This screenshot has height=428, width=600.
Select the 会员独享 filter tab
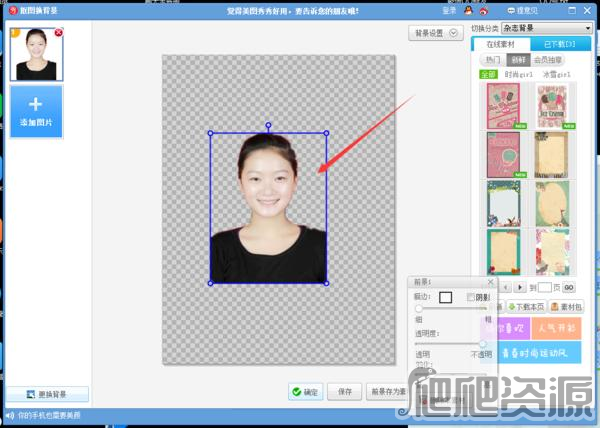548,60
